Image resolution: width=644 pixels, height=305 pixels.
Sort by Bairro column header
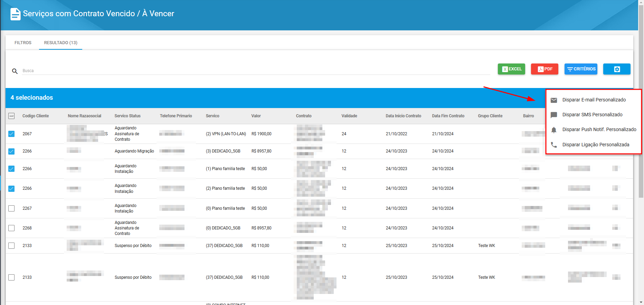tap(528, 116)
